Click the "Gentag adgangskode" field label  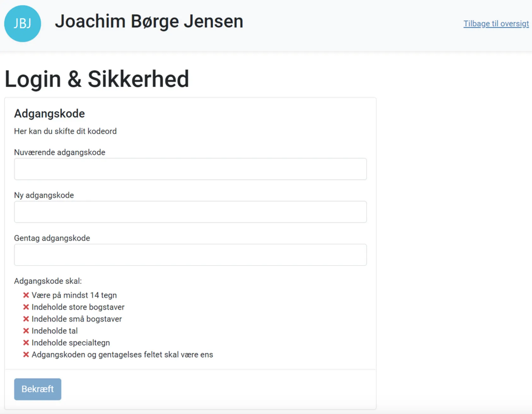(52, 238)
